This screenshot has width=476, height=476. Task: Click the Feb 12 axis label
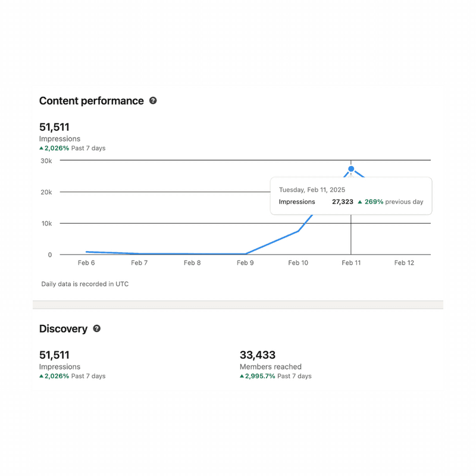[404, 263]
